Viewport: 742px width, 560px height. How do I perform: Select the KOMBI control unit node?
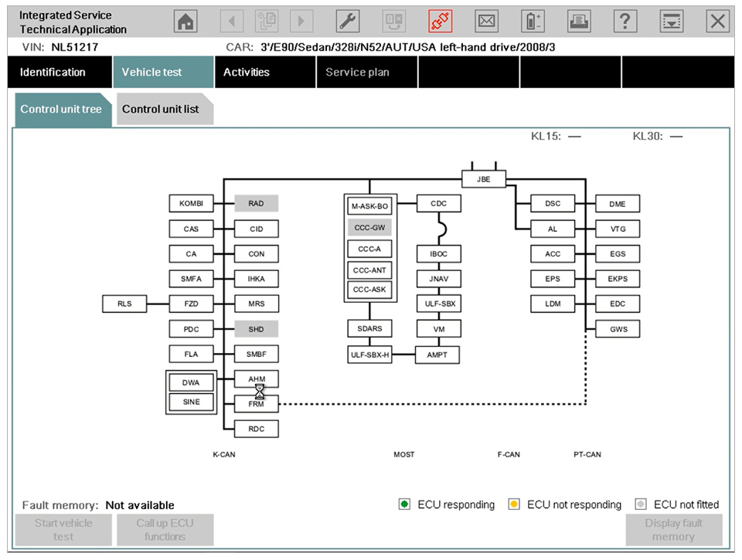point(191,203)
